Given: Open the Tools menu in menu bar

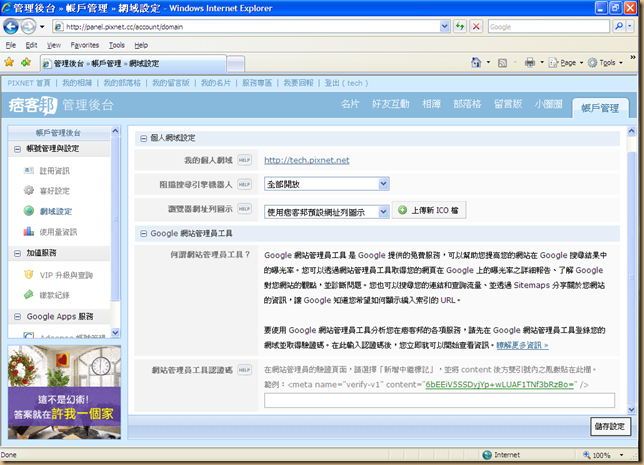Looking at the screenshot, I should click(117, 45).
